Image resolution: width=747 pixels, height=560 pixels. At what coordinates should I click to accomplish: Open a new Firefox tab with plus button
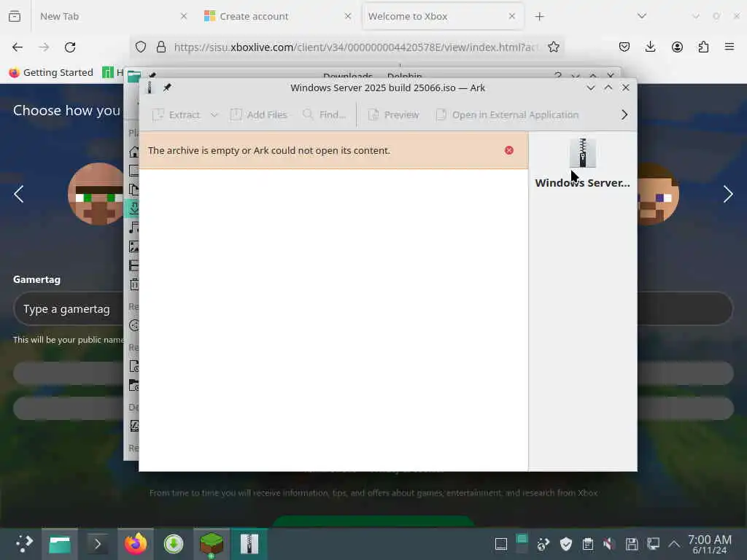tap(539, 16)
